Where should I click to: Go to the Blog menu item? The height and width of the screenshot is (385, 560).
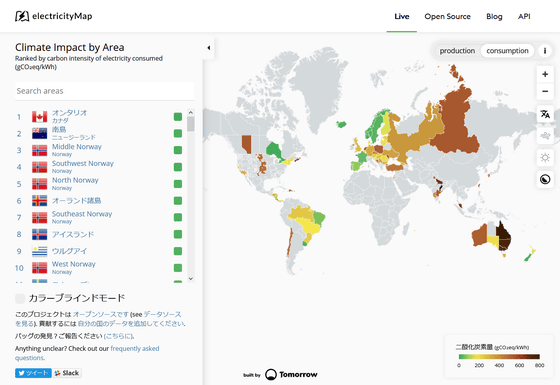[494, 16]
